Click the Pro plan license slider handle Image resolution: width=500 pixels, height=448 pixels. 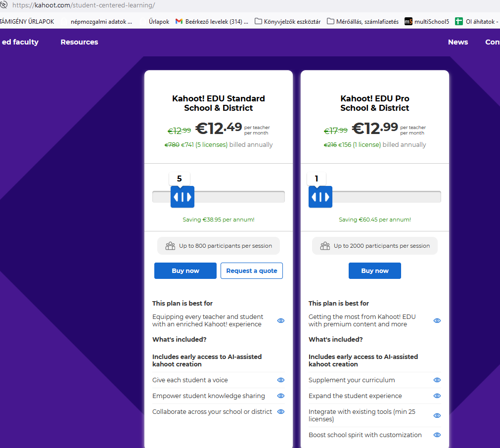[x=320, y=197]
